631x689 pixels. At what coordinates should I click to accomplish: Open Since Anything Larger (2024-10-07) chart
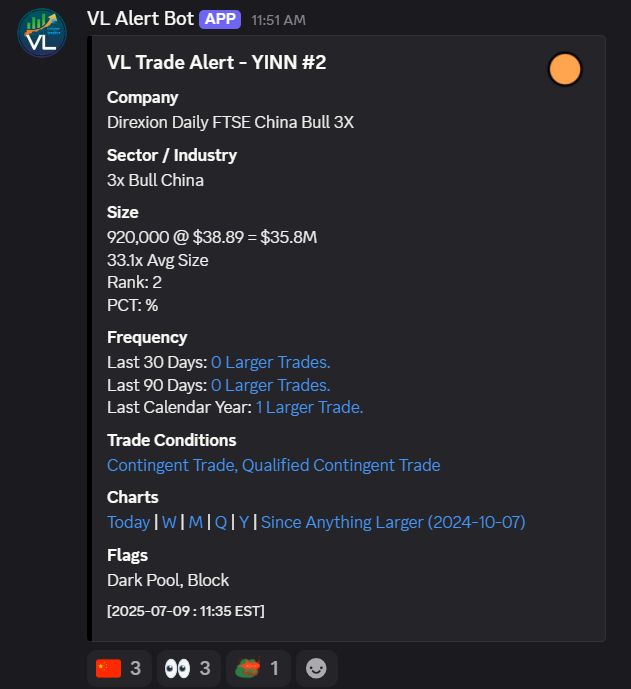393,522
